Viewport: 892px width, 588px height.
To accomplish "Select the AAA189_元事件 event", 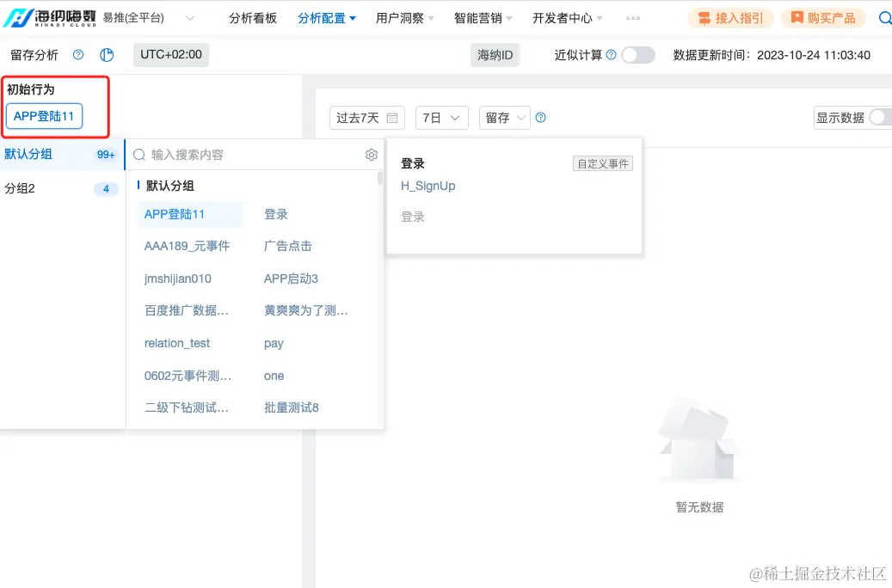I will (187, 246).
